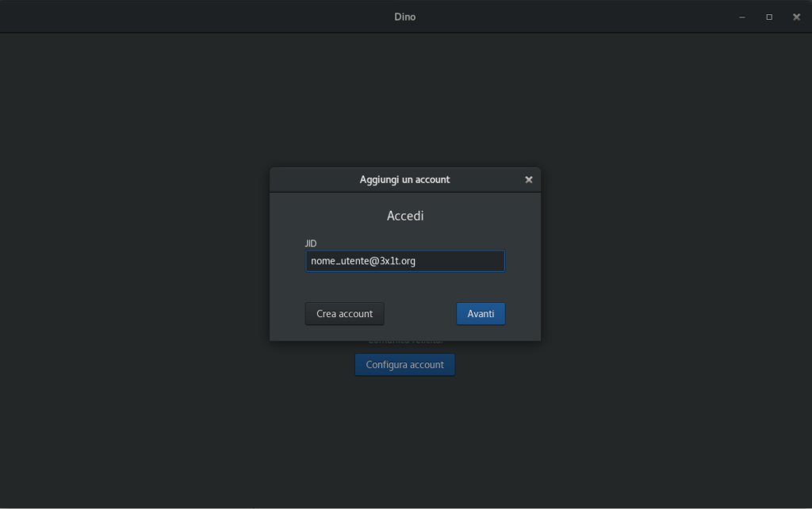Close the Dino main window

click(796, 17)
